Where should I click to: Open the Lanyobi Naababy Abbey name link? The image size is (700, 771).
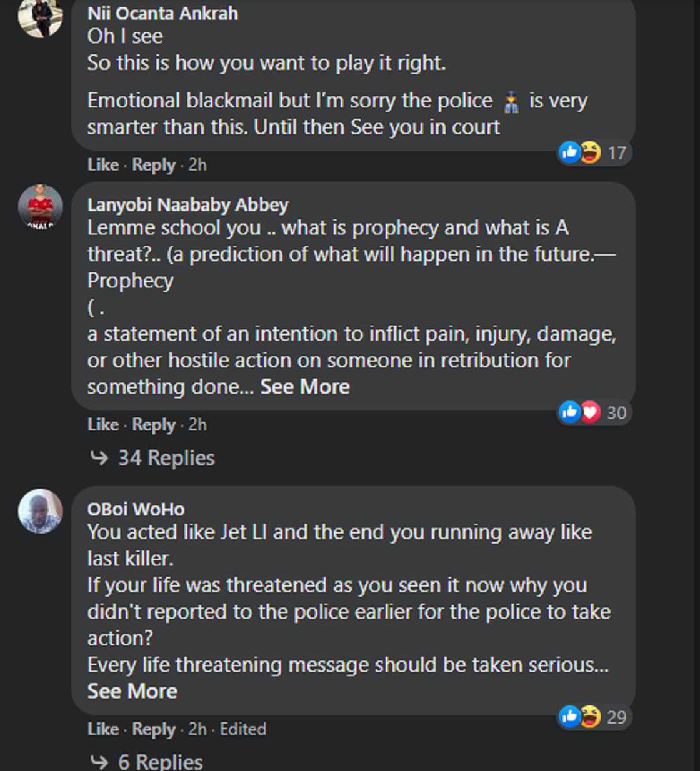coord(187,204)
